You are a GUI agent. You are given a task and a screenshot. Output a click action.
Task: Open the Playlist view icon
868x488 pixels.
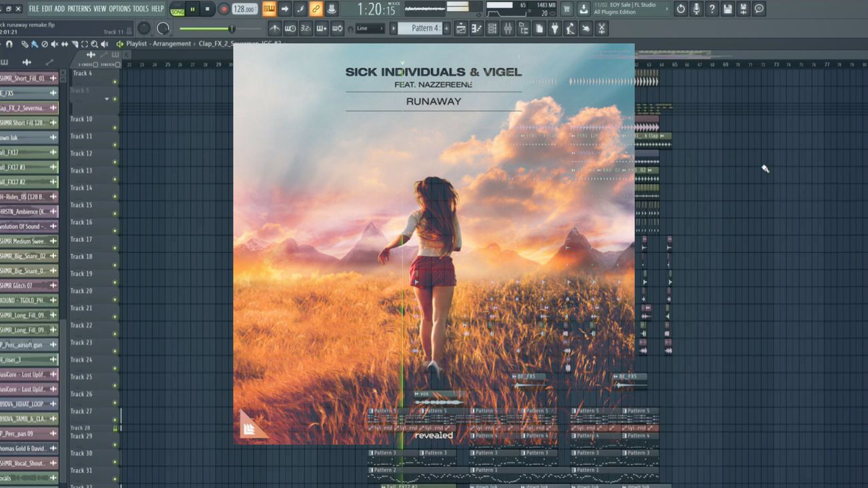(461, 29)
